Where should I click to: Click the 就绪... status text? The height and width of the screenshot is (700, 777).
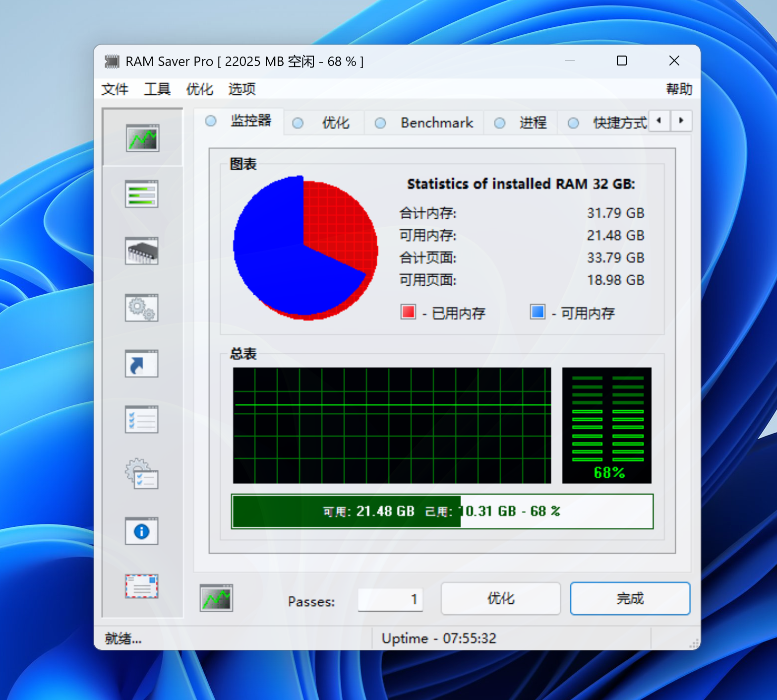point(123,638)
